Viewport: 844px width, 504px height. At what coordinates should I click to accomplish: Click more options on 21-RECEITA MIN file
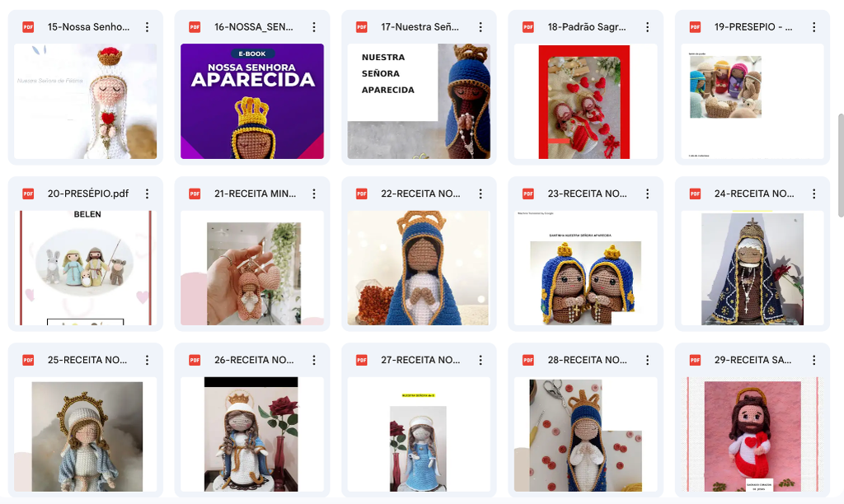[x=314, y=194]
